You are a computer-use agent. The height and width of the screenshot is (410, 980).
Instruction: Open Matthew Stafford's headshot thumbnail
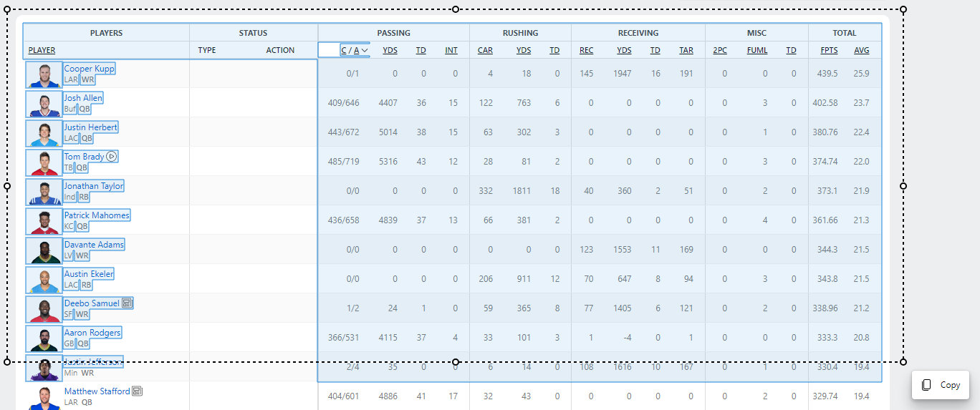pyautogui.click(x=44, y=397)
